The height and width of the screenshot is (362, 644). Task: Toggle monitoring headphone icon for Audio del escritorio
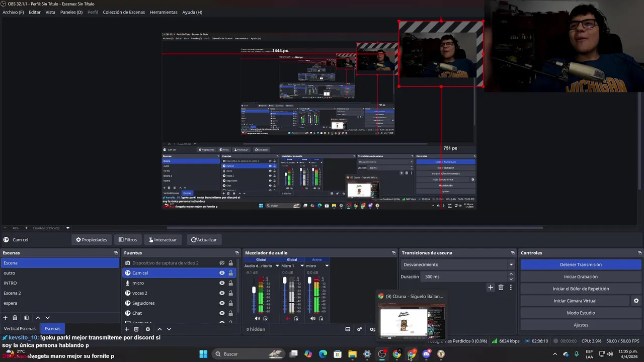(265, 318)
